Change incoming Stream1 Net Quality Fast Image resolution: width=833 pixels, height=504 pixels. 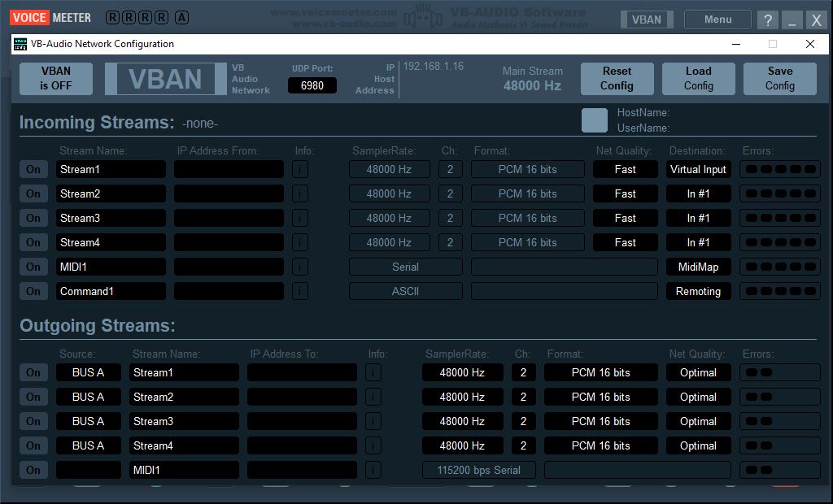(x=626, y=169)
